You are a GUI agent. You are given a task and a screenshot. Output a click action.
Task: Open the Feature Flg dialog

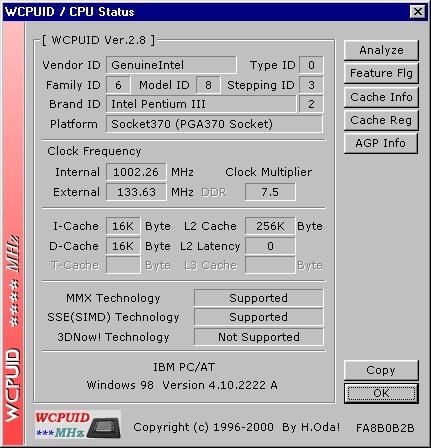click(381, 73)
